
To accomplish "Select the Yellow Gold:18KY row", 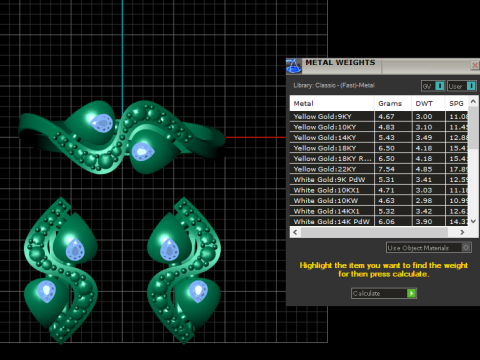I will (x=379, y=148).
